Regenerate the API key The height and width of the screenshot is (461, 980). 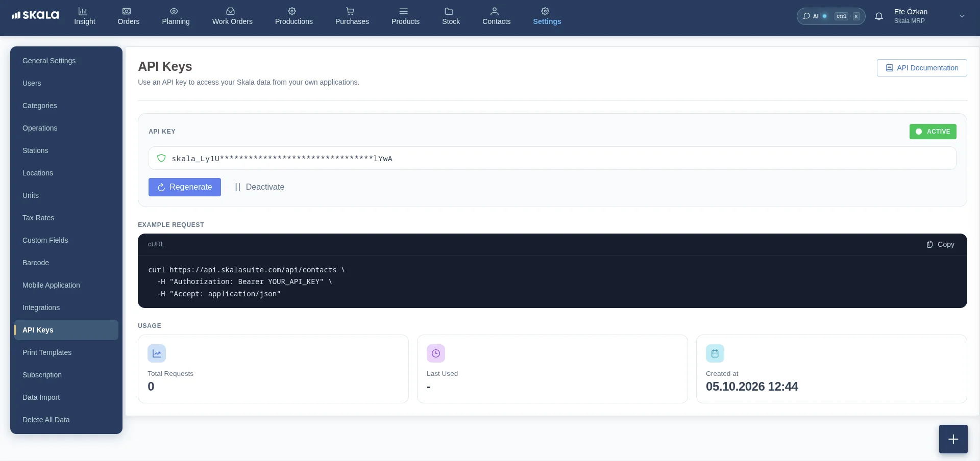pyautogui.click(x=185, y=187)
